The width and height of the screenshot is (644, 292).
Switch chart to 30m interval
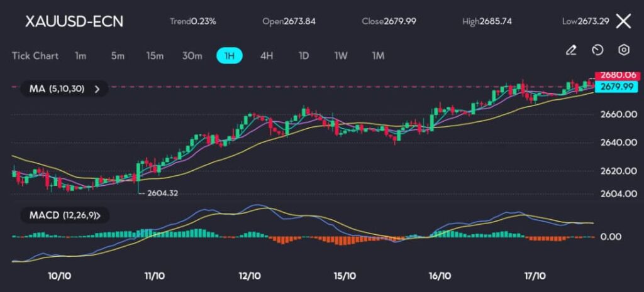192,56
